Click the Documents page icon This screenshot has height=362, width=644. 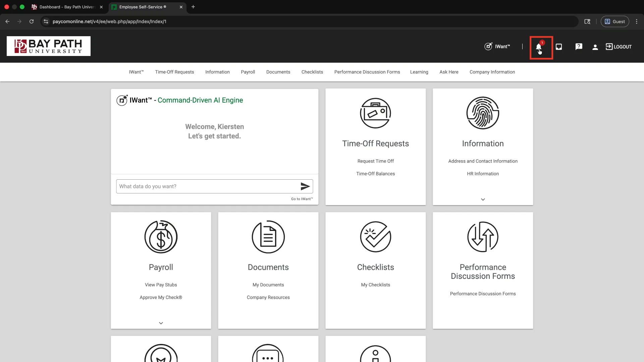[268, 237]
